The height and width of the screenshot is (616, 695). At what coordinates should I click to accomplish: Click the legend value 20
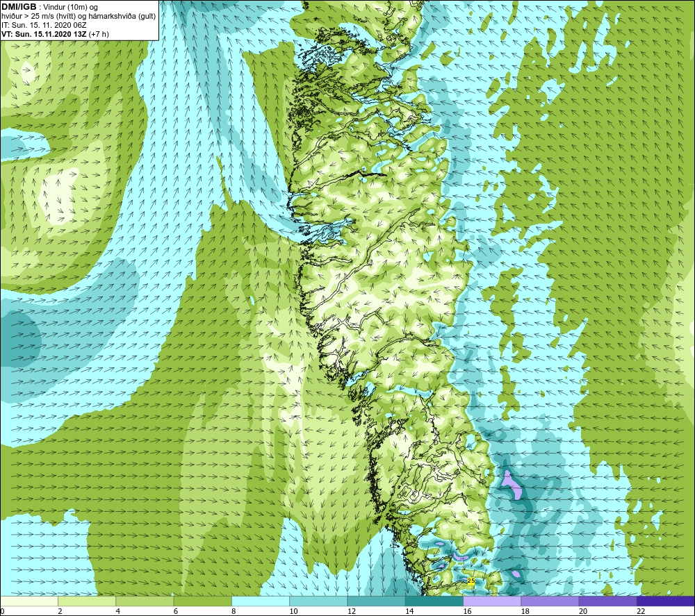coord(583,611)
